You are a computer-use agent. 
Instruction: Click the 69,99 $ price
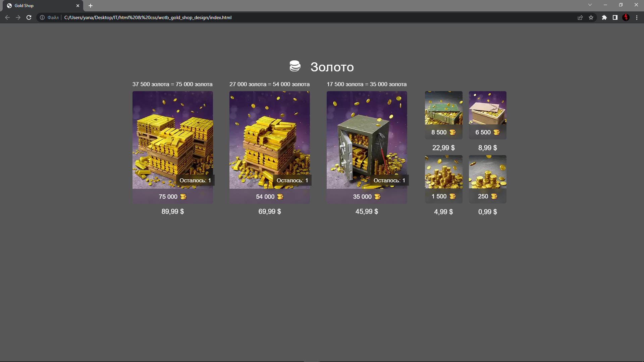270,212
